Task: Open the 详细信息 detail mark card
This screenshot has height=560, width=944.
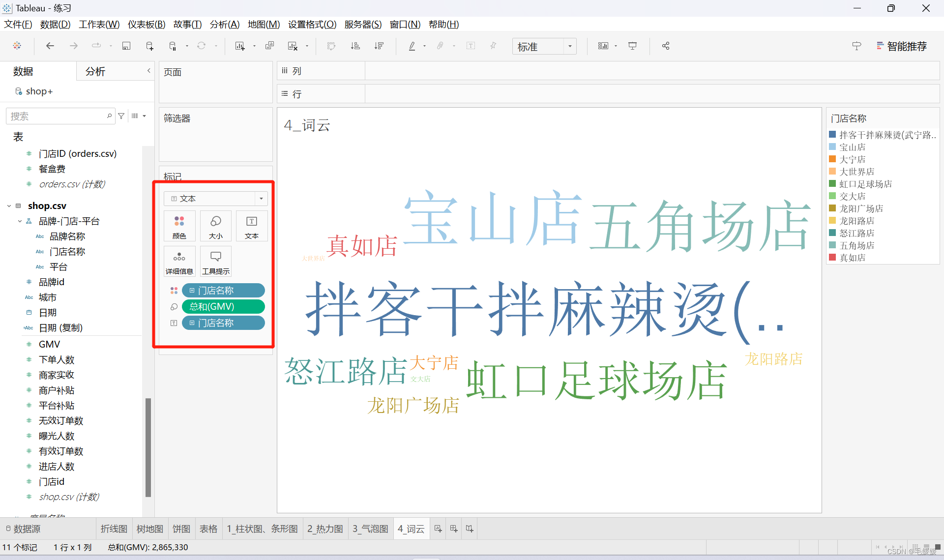Action: [179, 262]
